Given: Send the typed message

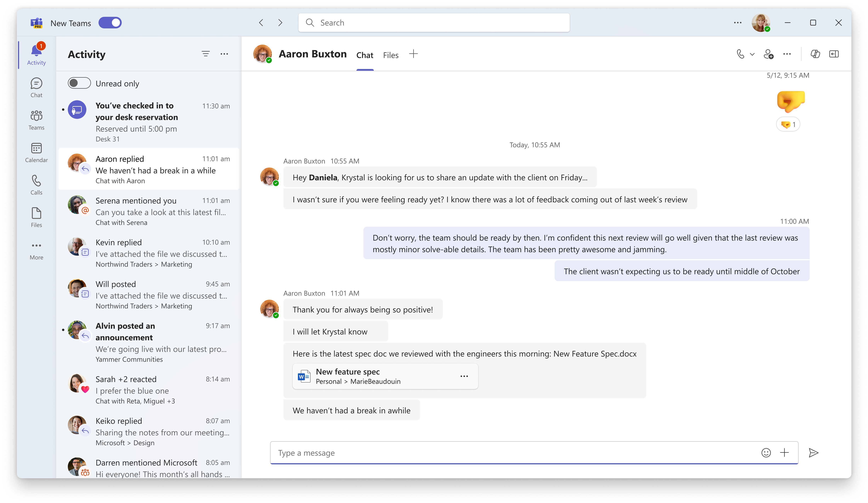Looking at the screenshot, I should click(814, 452).
